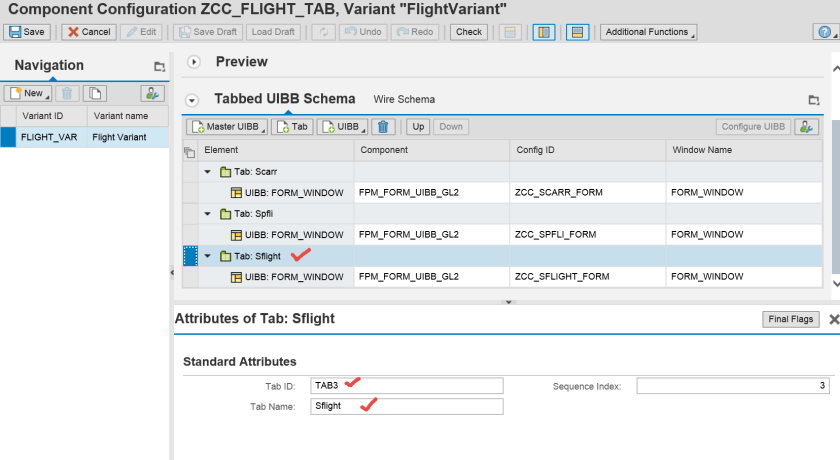Viewport: 840px width, 460px height.
Task: Click the Check button
Action: pos(469,32)
